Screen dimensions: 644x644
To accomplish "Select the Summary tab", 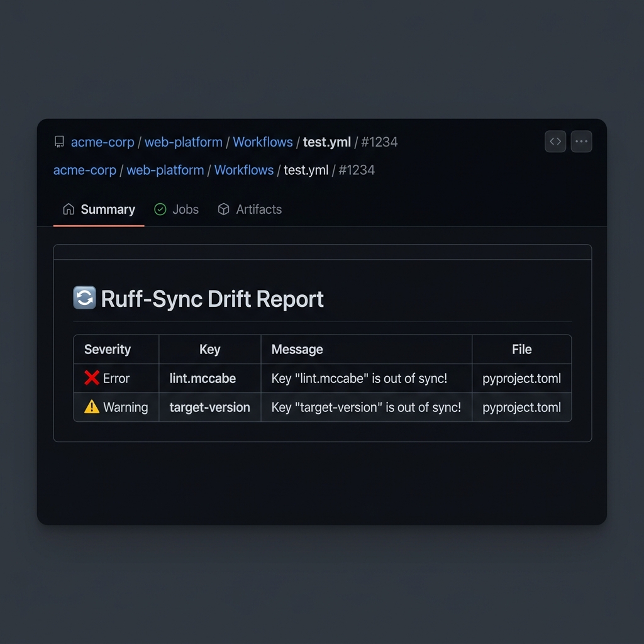I will 108,209.
